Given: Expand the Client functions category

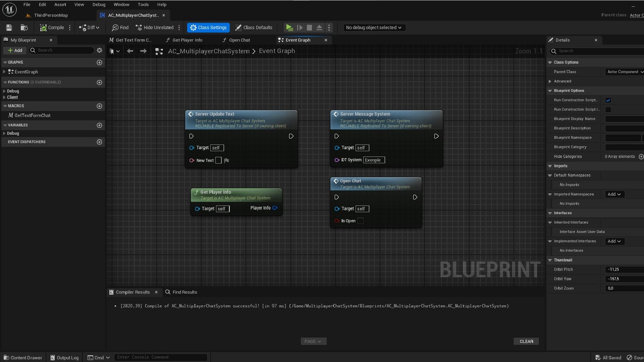Looking at the screenshot, I should (x=4, y=97).
